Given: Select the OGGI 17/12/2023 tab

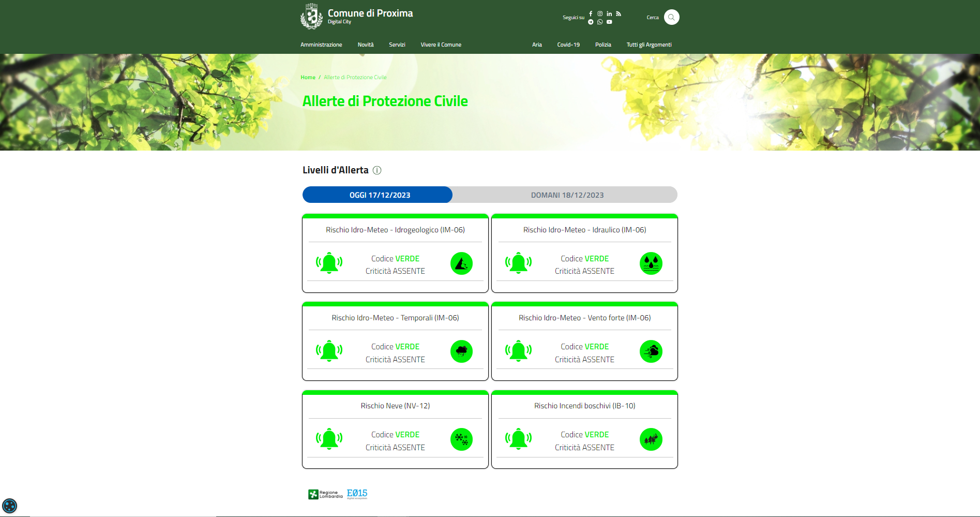Looking at the screenshot, I should pos(379,195).
